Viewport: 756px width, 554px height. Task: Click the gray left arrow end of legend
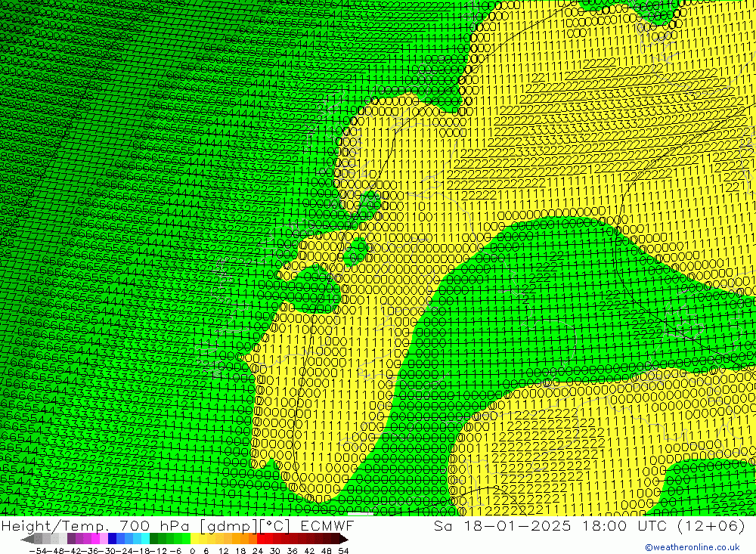point(27,540)
